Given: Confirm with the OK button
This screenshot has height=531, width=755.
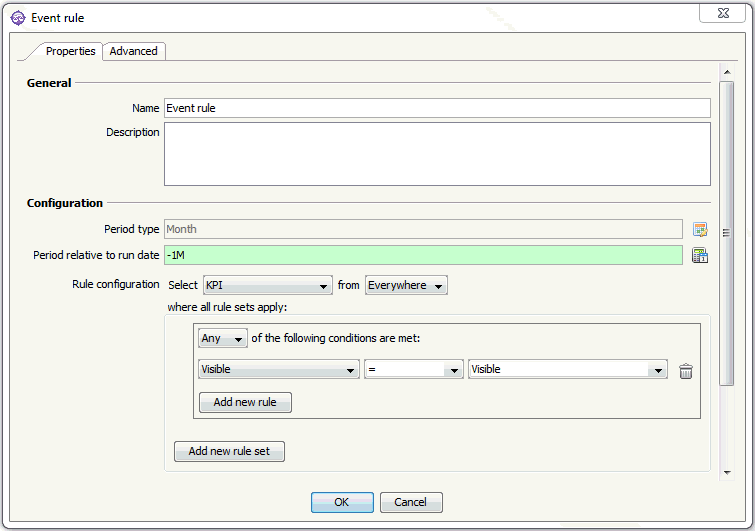Looking at the screenshot, I should pyautogui.click(x=342, y=502).
